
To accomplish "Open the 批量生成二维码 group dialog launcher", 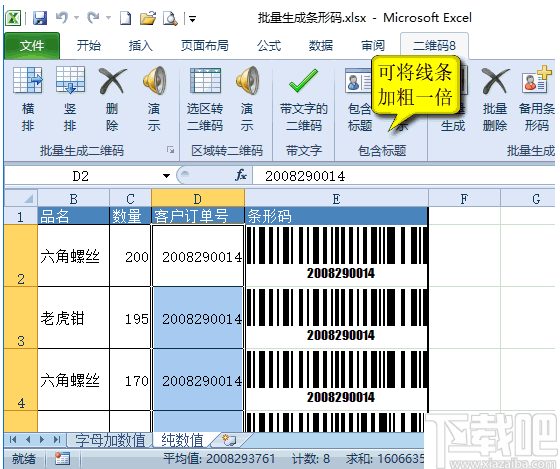I will [x=170, y=150].
